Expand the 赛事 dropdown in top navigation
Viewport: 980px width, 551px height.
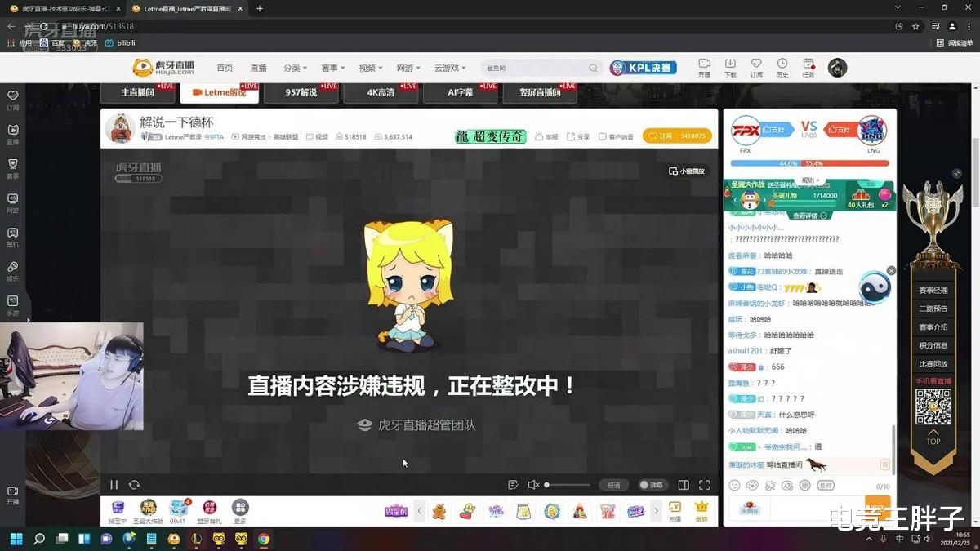[332, 68]
